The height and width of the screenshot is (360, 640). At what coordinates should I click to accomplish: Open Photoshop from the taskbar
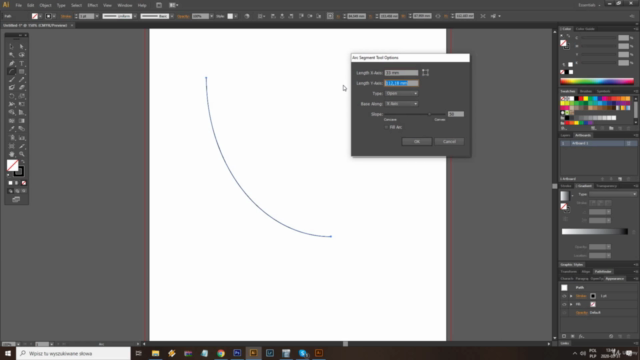pyautogui.click(x=237, y=353)
